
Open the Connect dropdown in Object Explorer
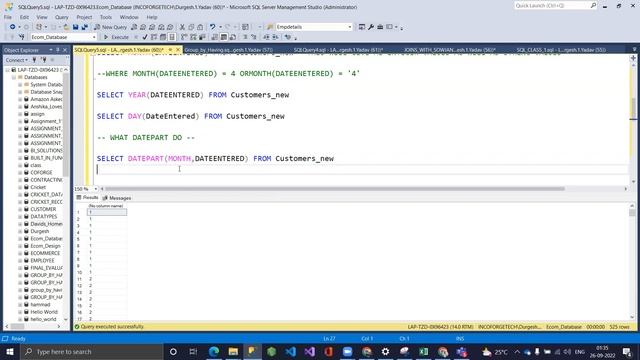17,60
